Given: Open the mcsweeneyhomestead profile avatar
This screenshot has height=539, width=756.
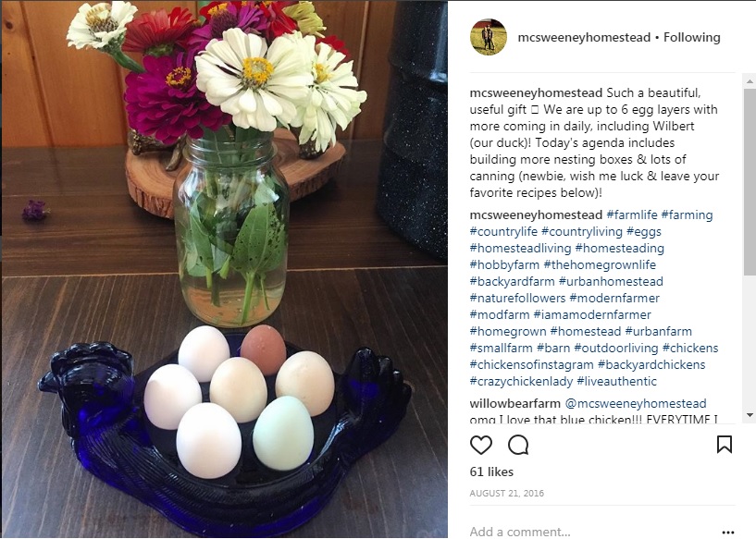Looking at the screenshot, I should pos(489,37).
